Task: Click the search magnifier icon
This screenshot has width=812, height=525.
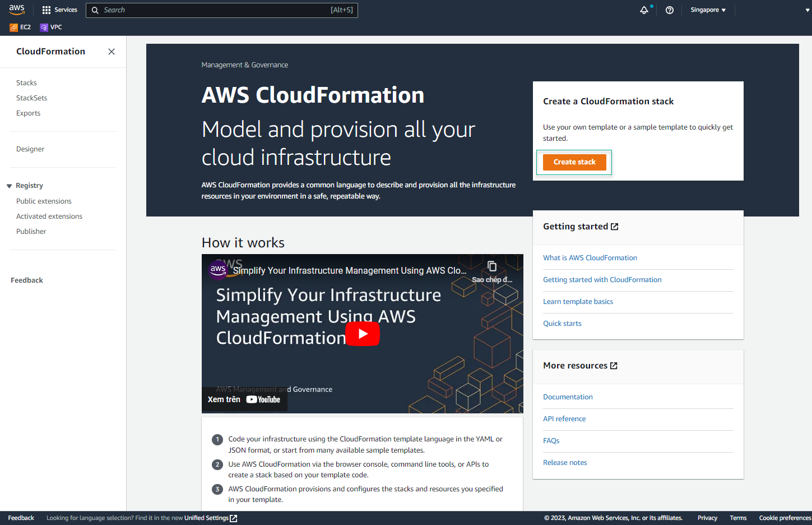Action: 95,10
